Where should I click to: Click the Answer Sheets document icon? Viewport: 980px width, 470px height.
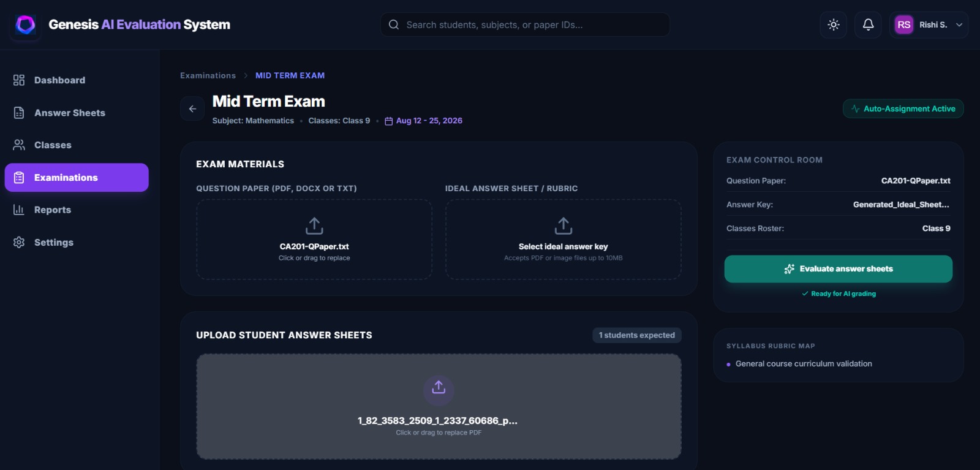tap(19, 113)
